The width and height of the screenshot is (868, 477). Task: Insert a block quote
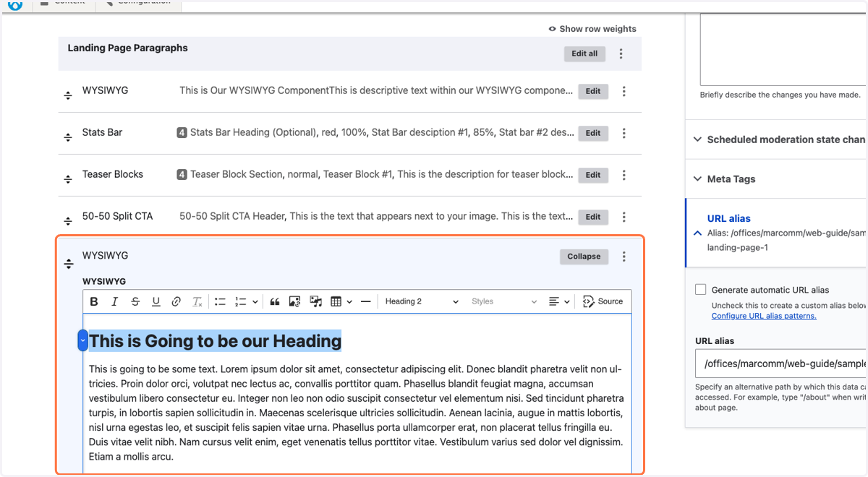pyautogui.click(x=275, y=302)
